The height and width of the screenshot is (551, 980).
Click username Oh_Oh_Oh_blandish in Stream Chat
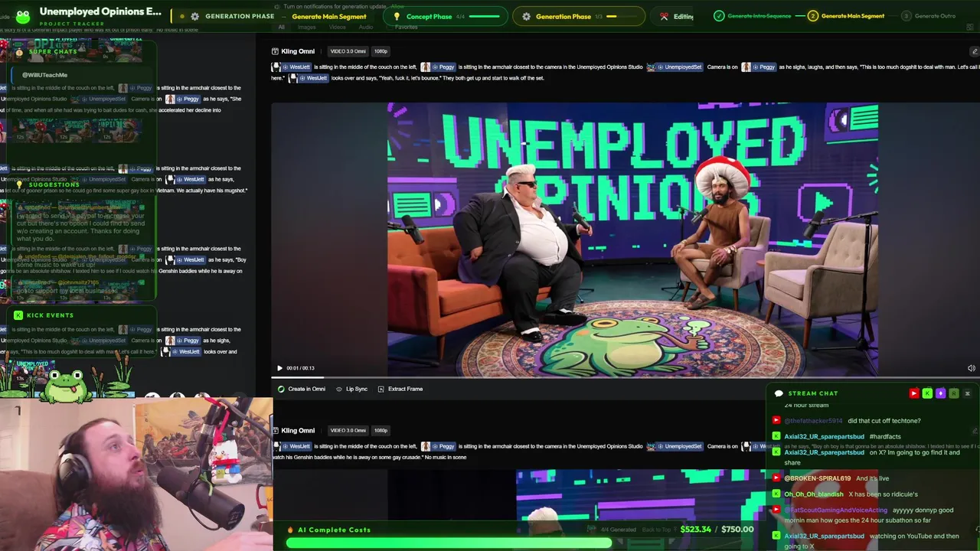click(x=813, y=494)
